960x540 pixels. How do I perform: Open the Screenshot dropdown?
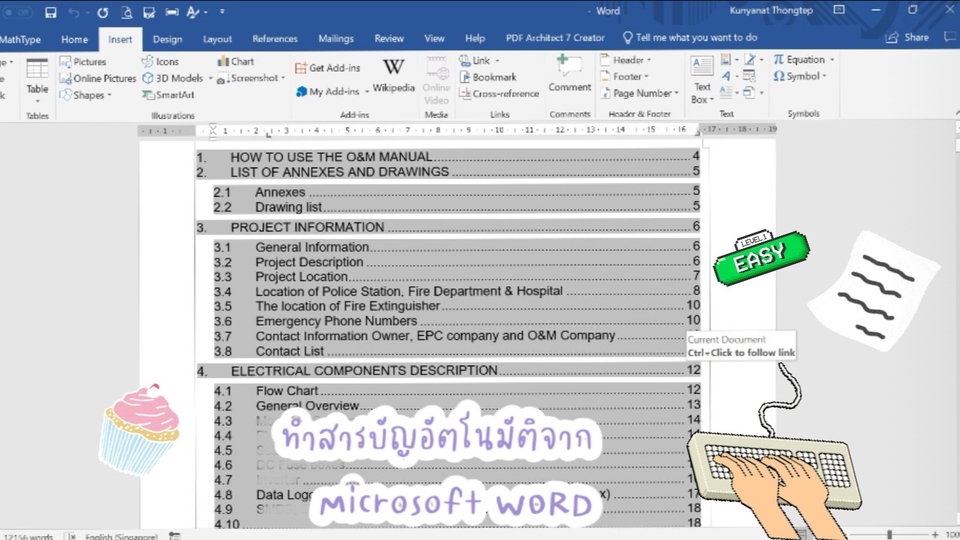click(251, 78)
